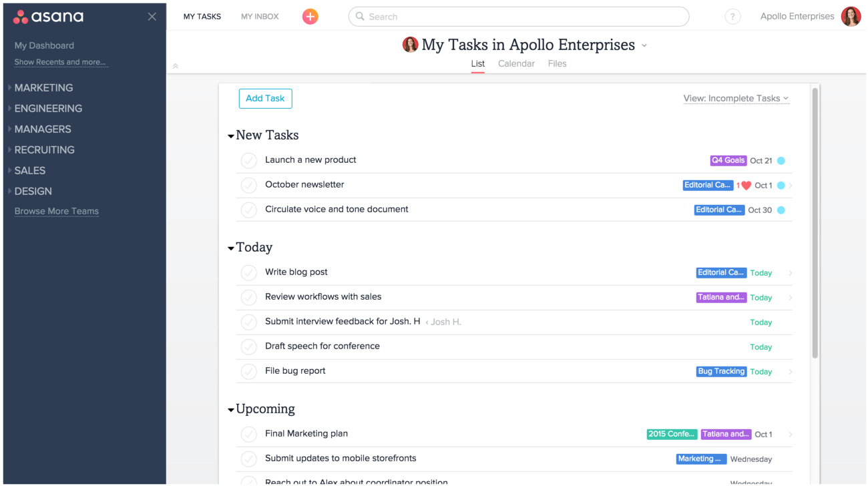Viewport: 868px width, 486px height.
Task: Complete the File bug report task
Action: click(248, 371)
